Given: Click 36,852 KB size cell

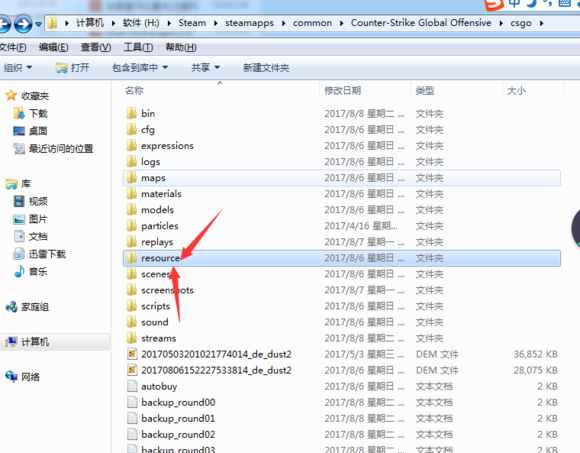Looking at the screenshot, I should point(535,354).
